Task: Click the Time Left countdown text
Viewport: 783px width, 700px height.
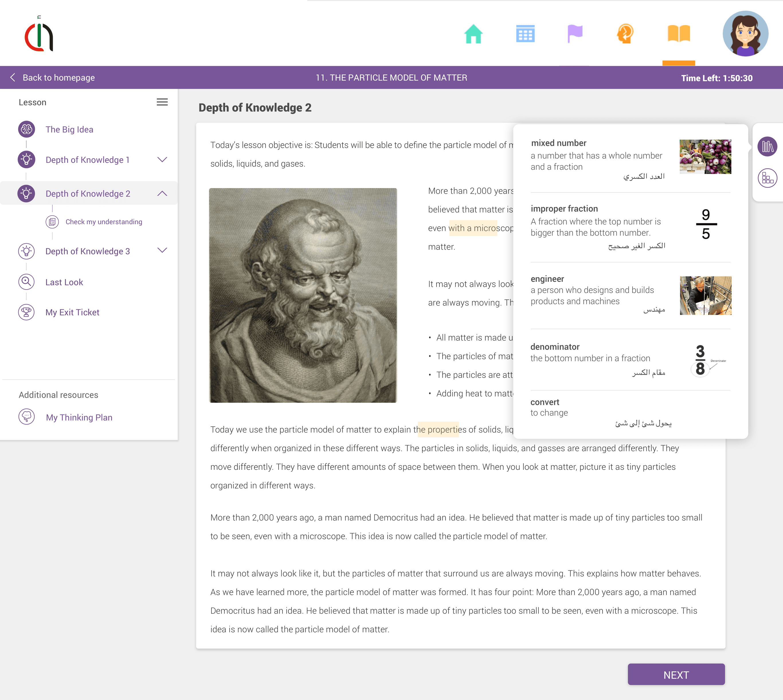Action: click(717, 78)
